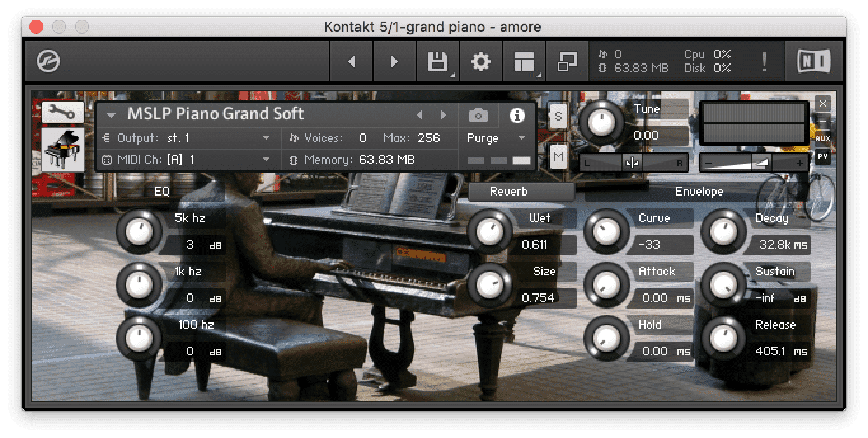Open the MIDI Ch dropdown
Viewport: 868px width, 438px height.
pyautogui.click(x=188, y=159)
